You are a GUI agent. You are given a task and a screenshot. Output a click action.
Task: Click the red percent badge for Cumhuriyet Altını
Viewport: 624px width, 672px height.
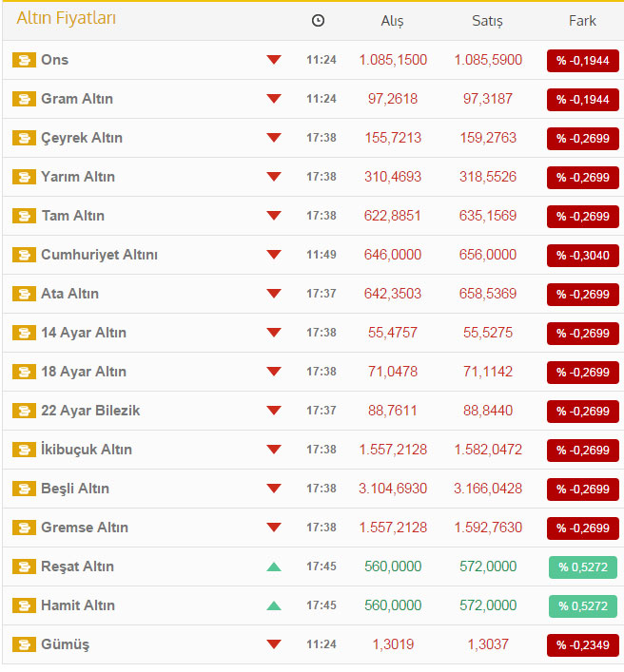point(583,255)
